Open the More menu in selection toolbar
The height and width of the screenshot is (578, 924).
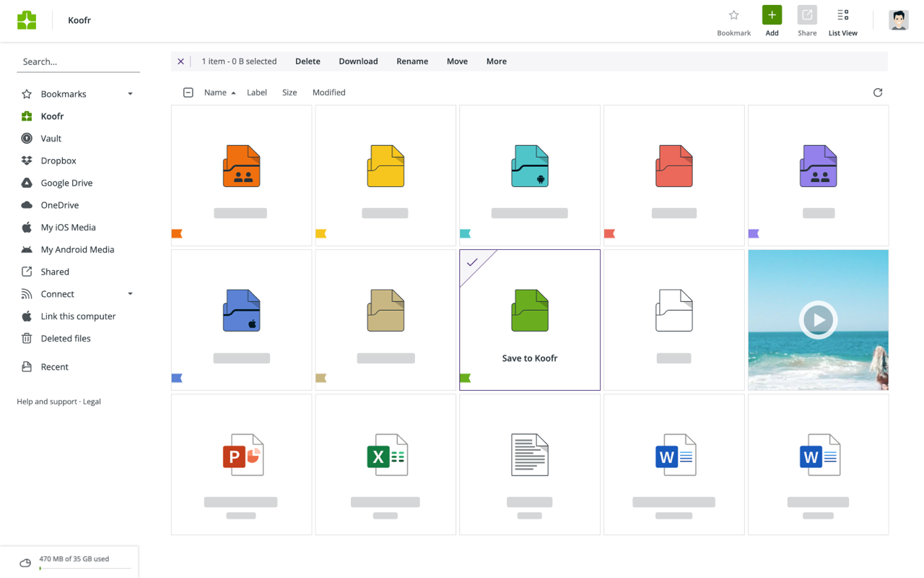(x=497, y=61)
